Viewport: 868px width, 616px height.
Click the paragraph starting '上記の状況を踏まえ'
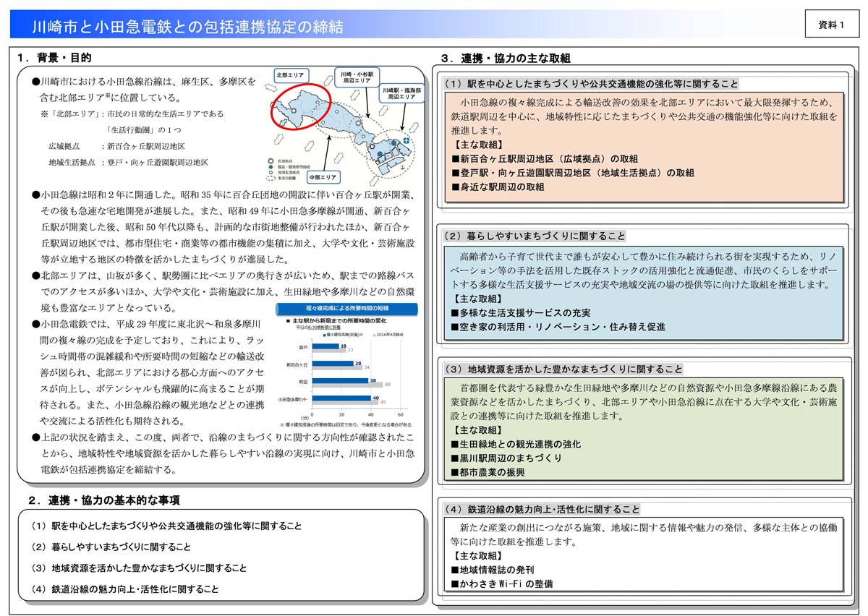click(x=224, y=454)
